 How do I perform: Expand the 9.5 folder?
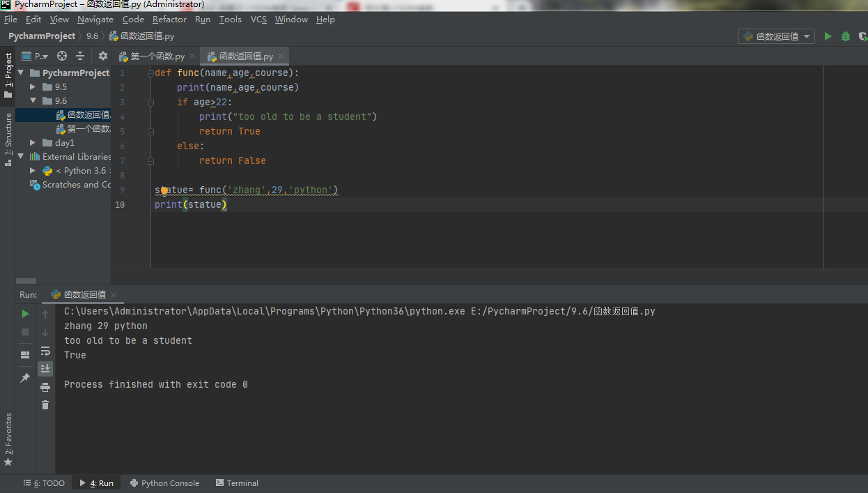pos(33,87)
